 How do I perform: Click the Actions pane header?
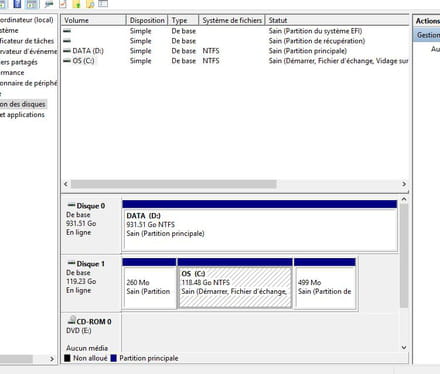coord(427,21)
